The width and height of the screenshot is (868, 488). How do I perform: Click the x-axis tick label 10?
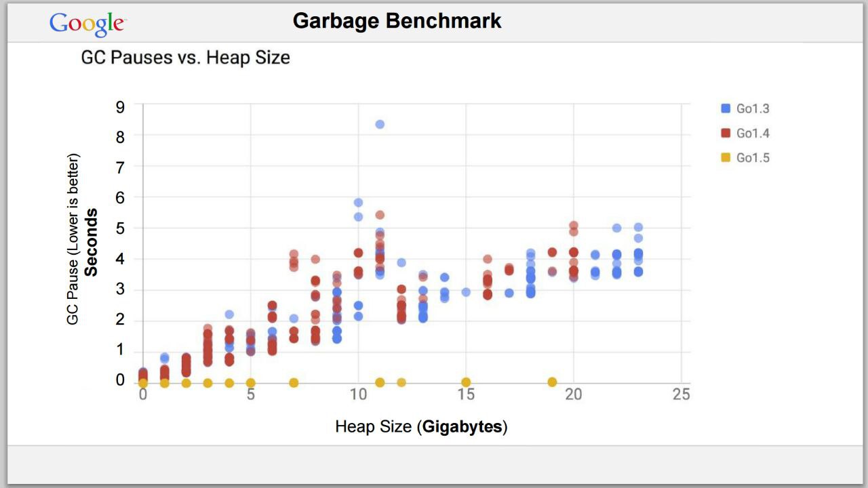point(358,394)
